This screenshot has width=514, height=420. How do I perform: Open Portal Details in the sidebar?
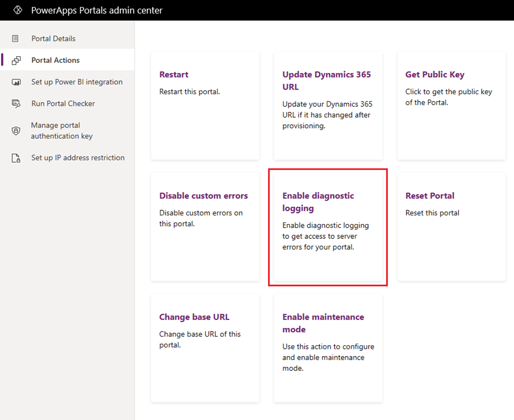tap(53, 39)
